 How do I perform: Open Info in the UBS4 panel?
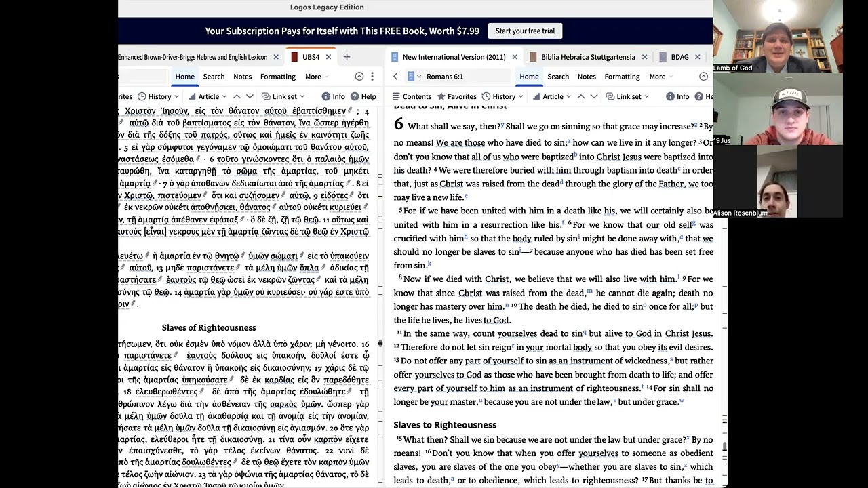(333, 96)
